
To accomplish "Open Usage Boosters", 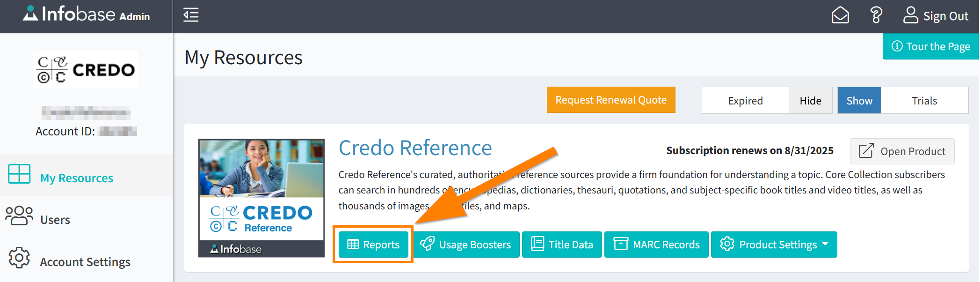I will tap(465, 245).
